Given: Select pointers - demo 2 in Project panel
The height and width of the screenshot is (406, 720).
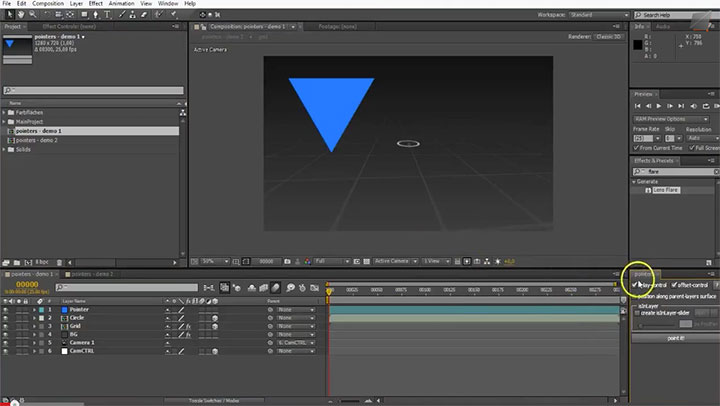Looking at the screenshot, I should 37,141.
